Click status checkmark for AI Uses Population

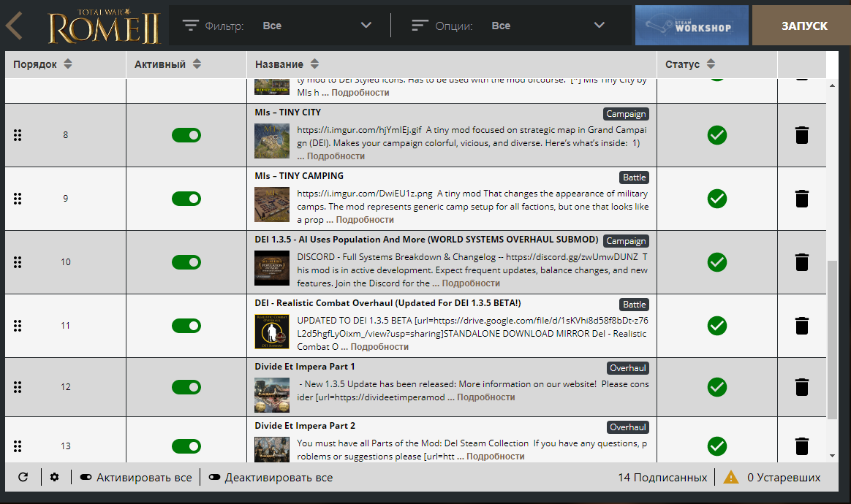[x=717, y=262]
